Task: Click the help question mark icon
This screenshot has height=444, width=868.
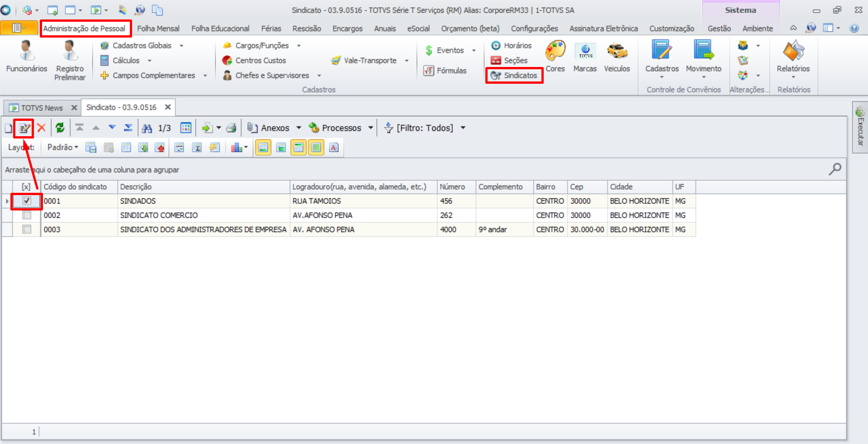Action: click(854, 28)
